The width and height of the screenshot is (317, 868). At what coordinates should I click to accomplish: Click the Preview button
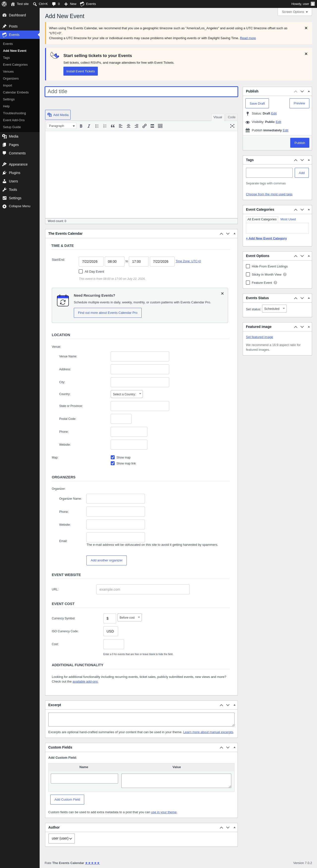point(299,103)
